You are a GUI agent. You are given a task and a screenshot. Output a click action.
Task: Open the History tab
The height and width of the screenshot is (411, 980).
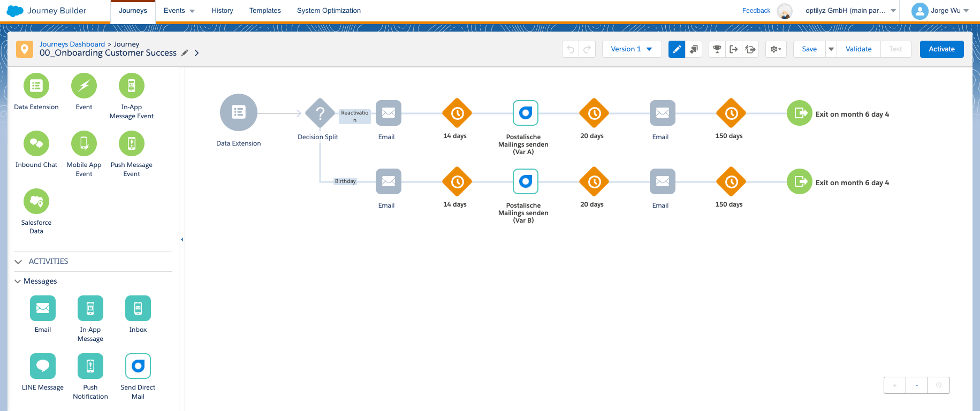coord(222,11)
